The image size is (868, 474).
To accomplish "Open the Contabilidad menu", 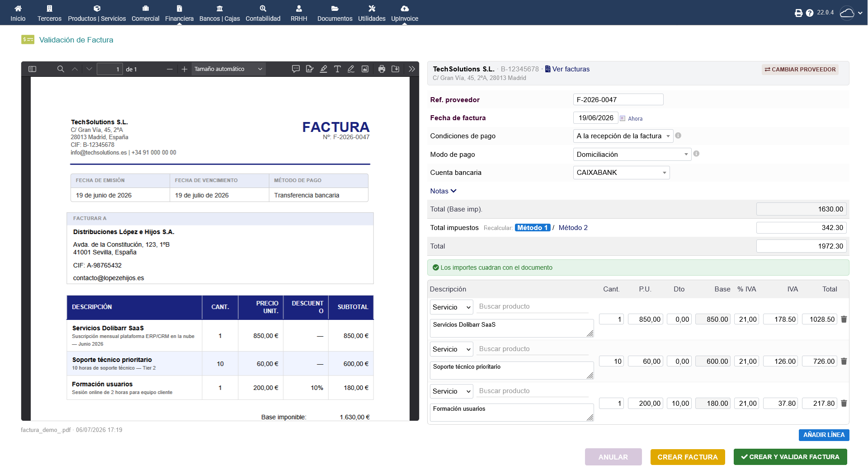I will click(263, 13).
